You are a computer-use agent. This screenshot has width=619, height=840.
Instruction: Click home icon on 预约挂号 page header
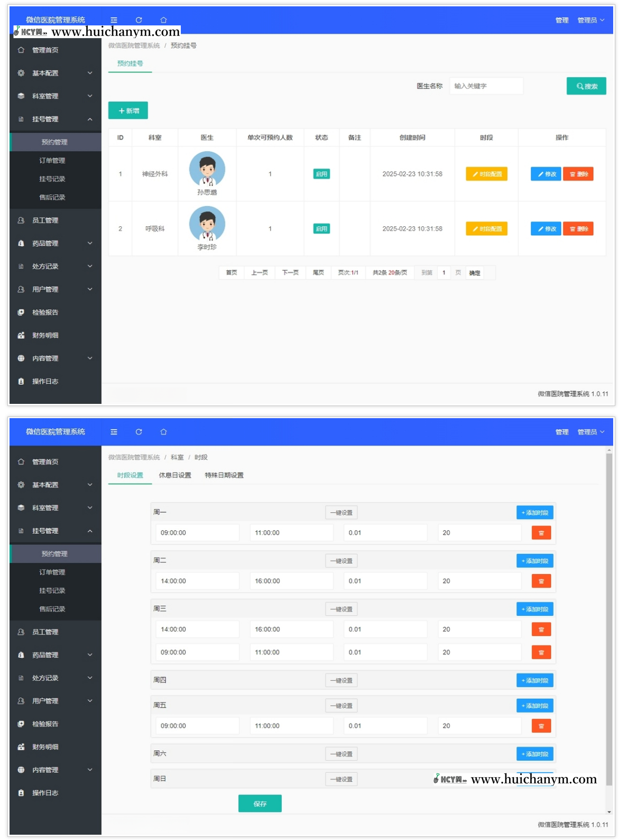pos(163,20)
